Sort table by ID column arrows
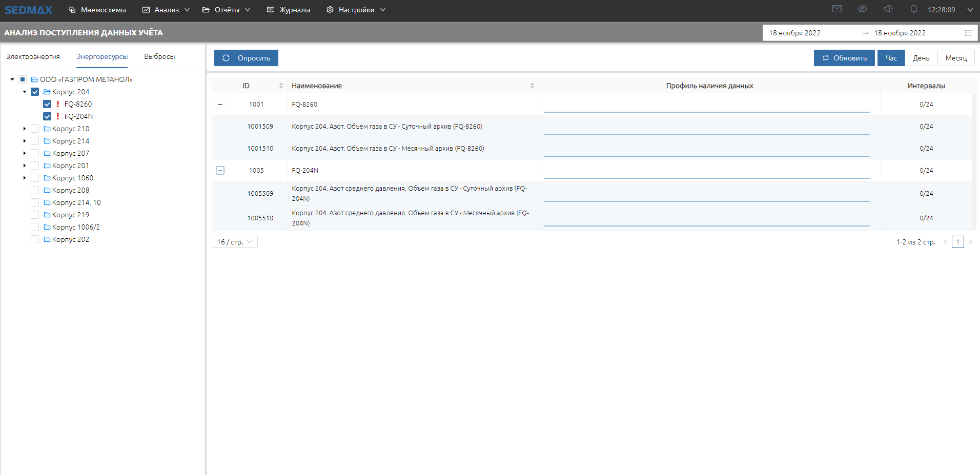 (281, 86)
